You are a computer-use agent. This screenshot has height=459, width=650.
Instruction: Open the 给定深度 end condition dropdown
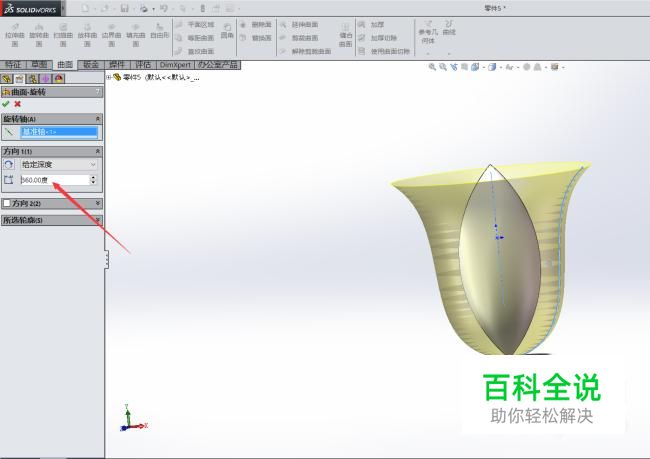[59, 165]
